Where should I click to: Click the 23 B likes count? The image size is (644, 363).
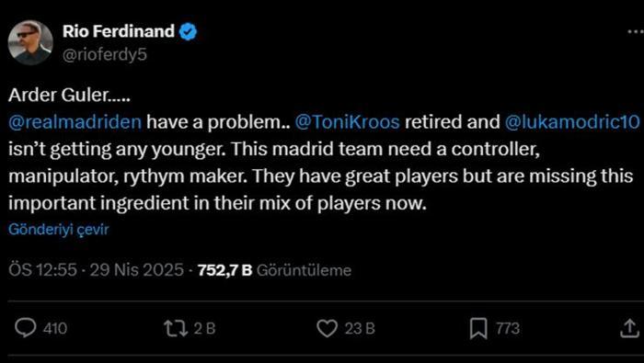click(360, 329)
